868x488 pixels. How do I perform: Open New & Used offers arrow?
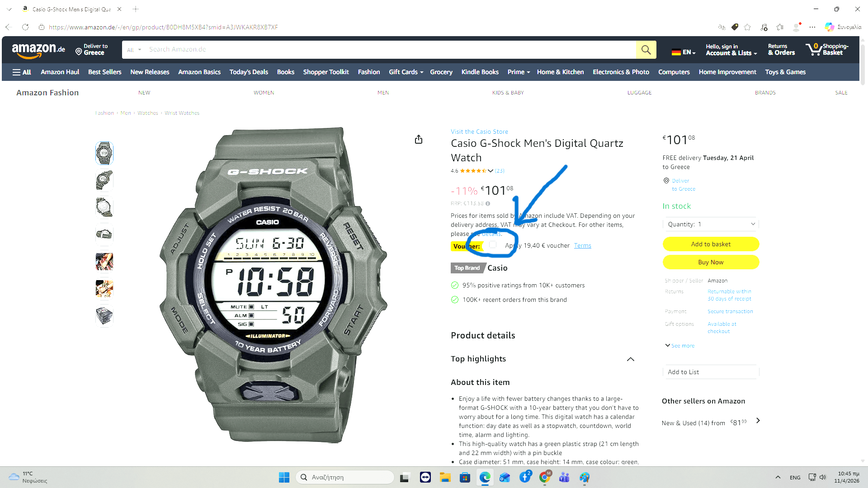758,421
